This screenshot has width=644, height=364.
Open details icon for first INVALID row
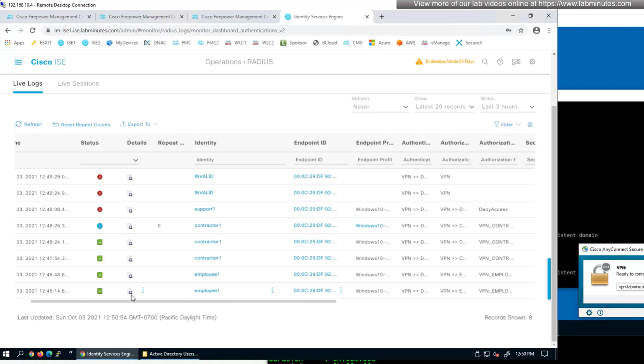pyautogui.click(x=130, y=177)
